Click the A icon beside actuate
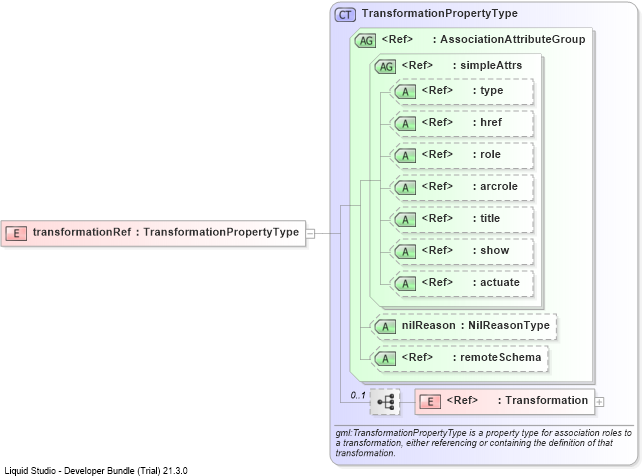This screenshot has width=642, height=476. point(405,283)
